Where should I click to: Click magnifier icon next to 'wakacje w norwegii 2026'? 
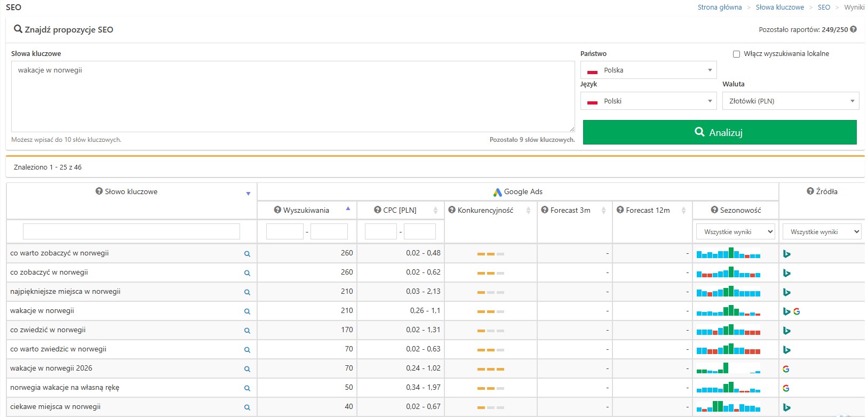(x=247, y=369)
